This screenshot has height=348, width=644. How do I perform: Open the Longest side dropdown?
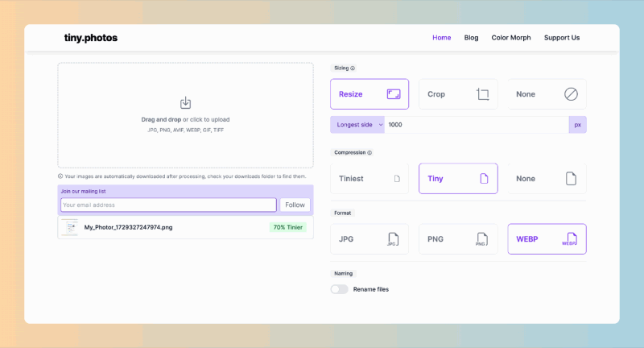tap(357, 125)
